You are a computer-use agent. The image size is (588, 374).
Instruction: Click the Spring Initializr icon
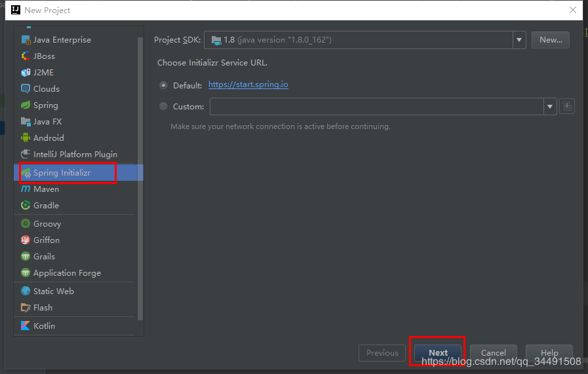[26, 173]
